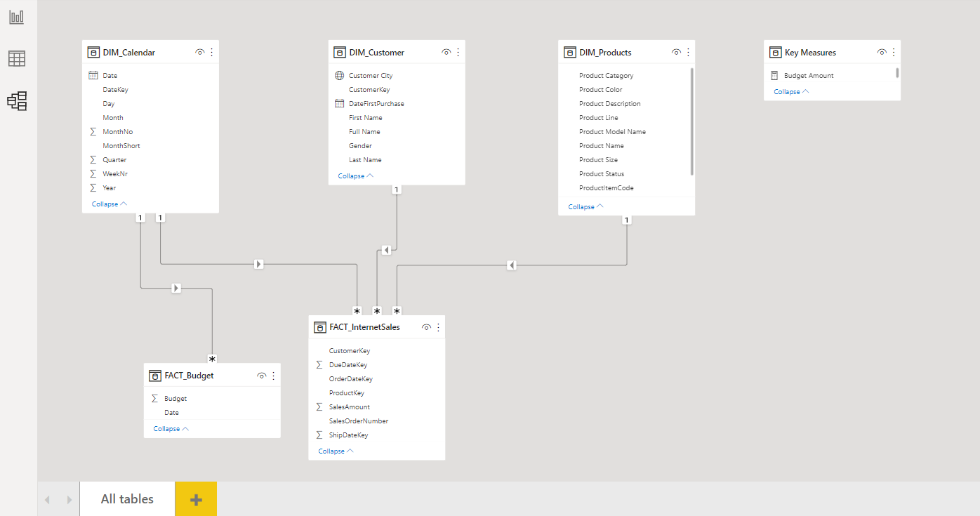Viewport: 980px width, 516px height.
Task: Open more options for FACT_Budget table
Action: coord(274,376)
